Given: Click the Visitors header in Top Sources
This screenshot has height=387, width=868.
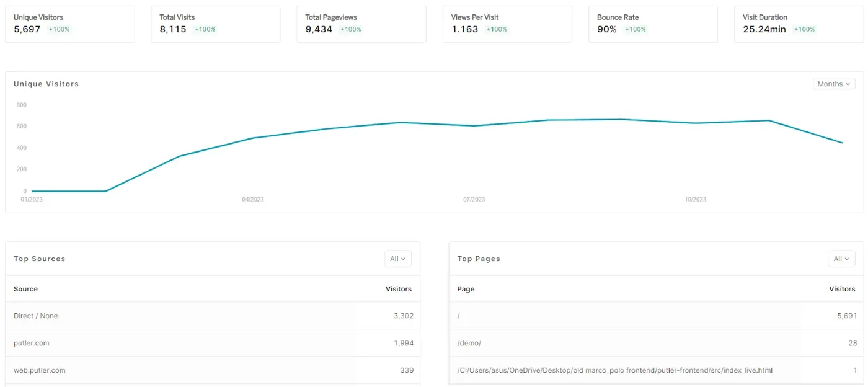Looking at the screenshot, I should [x=399, y=289].
